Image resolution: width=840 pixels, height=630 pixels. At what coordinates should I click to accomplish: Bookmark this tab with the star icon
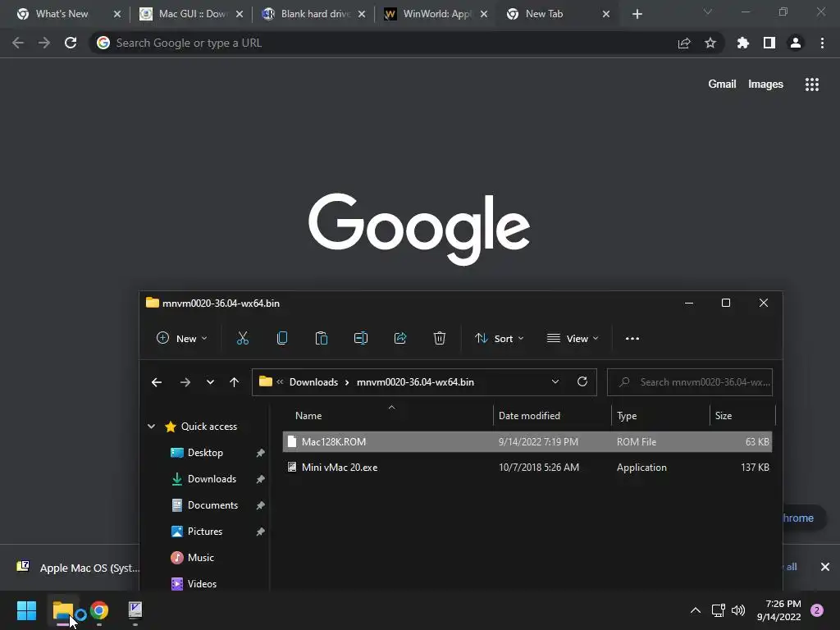point(710,43)
